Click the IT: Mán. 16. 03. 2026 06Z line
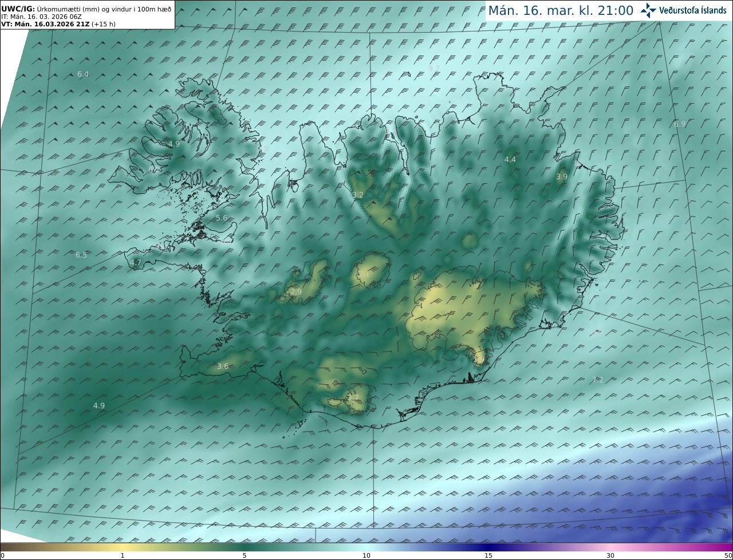Image resolution: width=733 pixels, height=560 pixels. (41, 17)
